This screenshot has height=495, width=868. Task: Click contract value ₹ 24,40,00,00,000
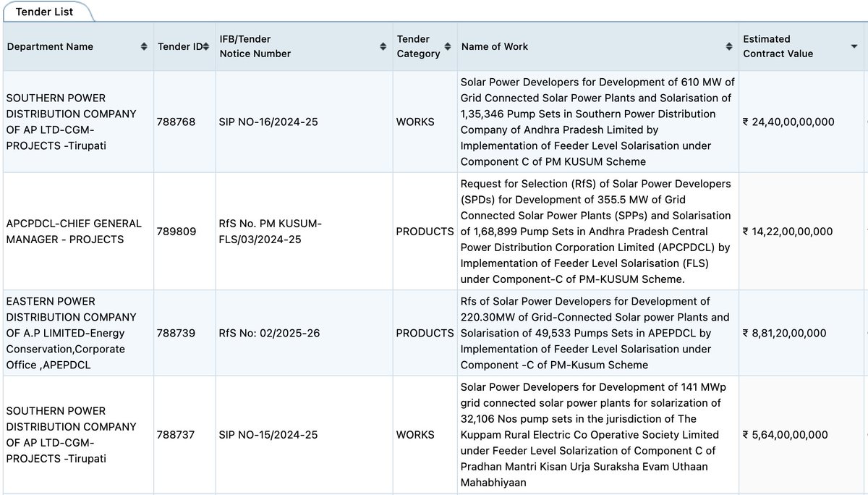788,122
